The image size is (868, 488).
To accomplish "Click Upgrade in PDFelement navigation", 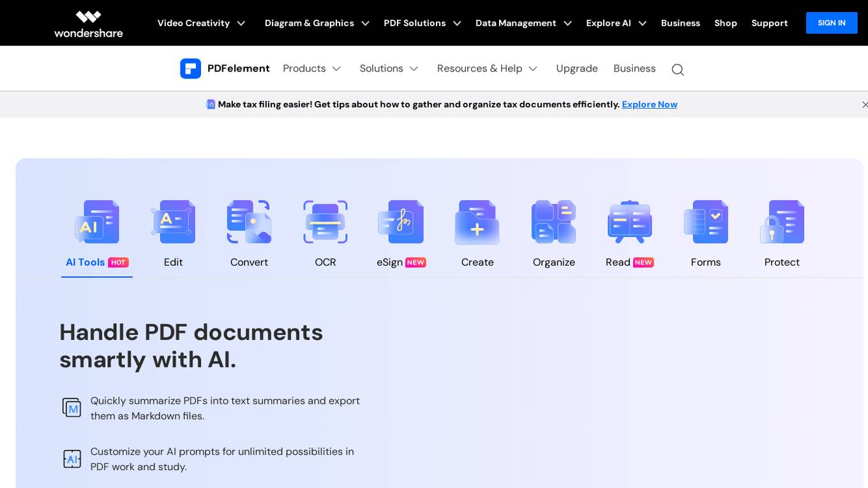I will point(577,68).
